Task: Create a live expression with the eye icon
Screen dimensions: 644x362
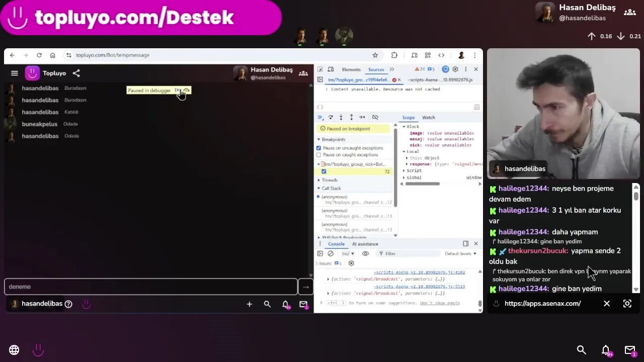Action: (x=365, y=254)
